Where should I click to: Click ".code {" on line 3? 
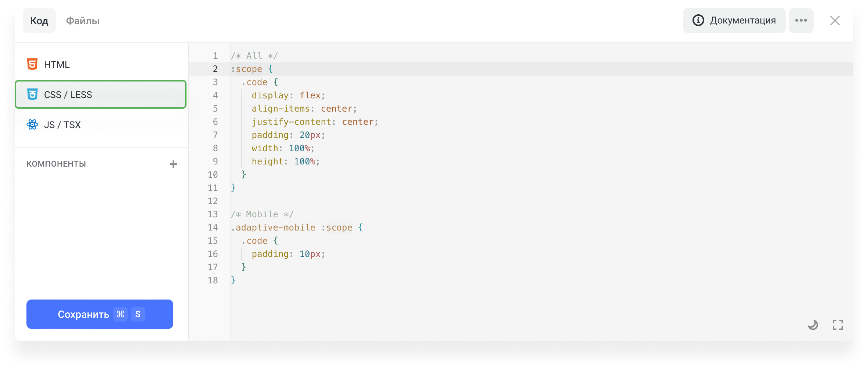(x=260, y=82)
